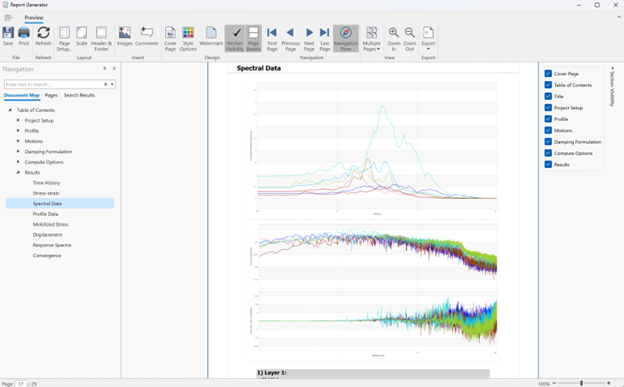Expand the Damping Formulation node

18,151
